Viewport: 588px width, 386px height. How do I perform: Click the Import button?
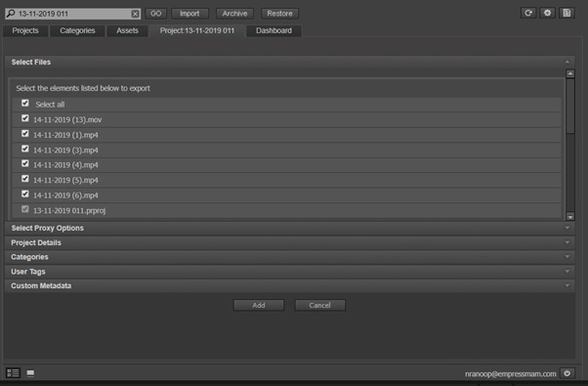pos(189,14)
